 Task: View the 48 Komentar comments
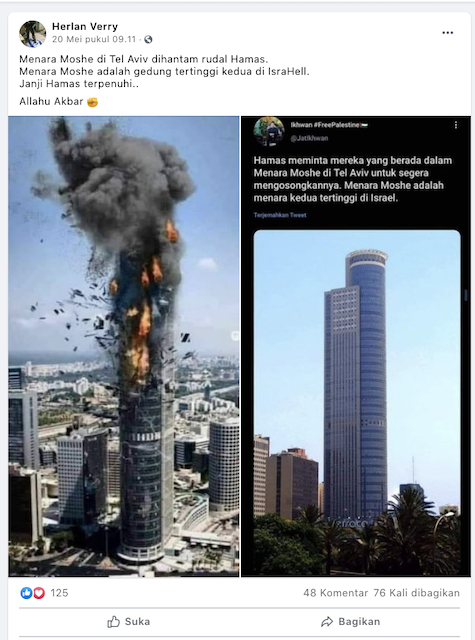coord(335,593)
